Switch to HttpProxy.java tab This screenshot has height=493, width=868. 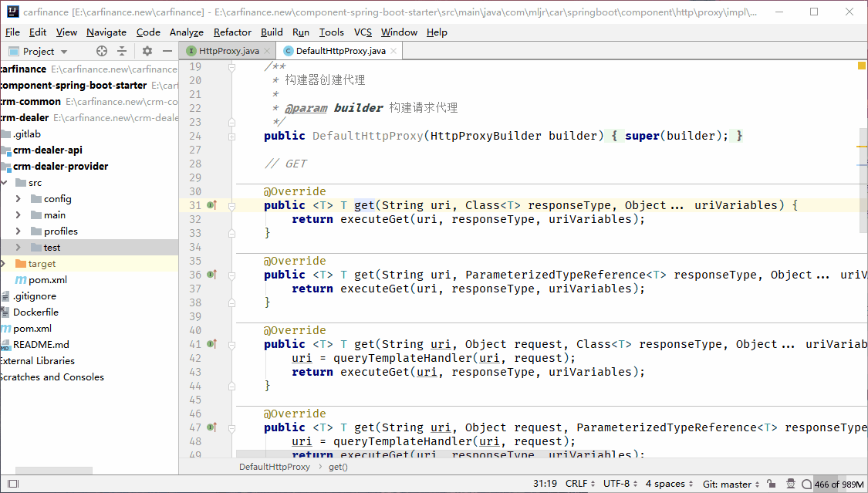pos(228,51)
